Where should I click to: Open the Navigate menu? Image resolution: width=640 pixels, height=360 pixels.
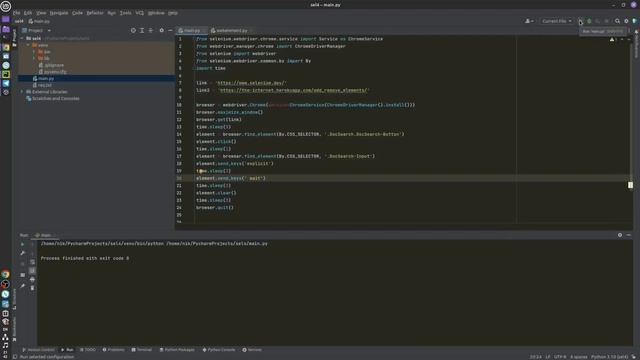pyautogui.click(x=59, y=13)
